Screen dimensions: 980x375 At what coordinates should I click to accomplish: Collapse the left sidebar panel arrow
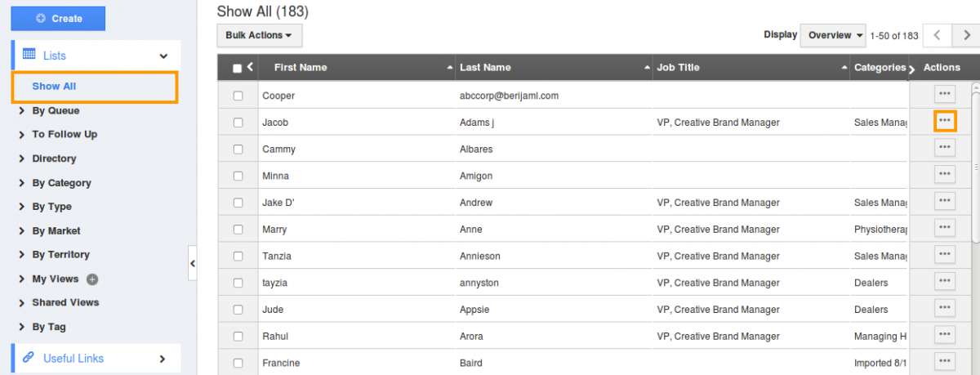pyautogui.click(x=192, y=263)
